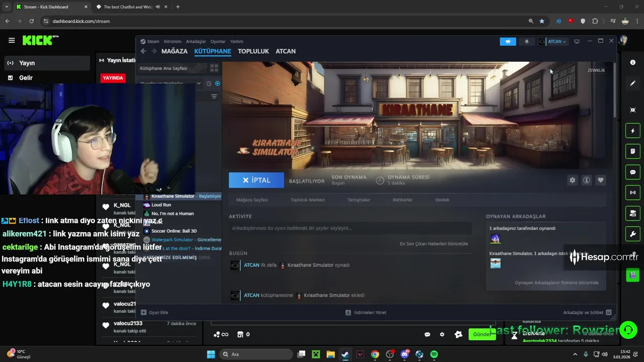Image resolution: width=644 pixels, height=362 pixels.
Task: Open Destek link
Action: click(x=442, y=200)
